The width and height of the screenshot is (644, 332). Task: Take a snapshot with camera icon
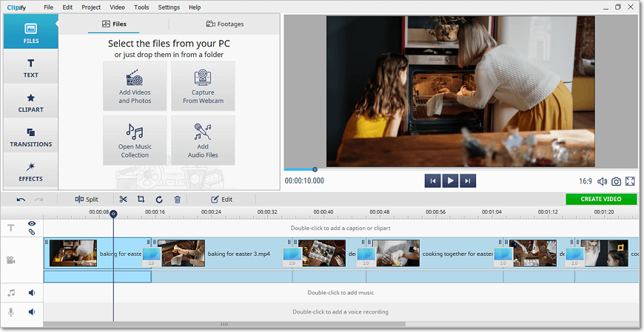pyautogui.click(x=616, y=181)
